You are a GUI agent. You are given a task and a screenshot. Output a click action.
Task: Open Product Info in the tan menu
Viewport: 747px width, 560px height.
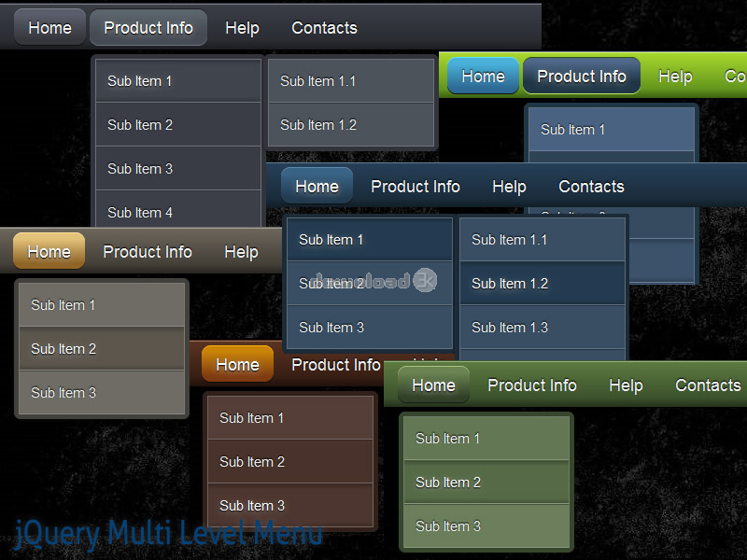pyautogui.click(x=148, y=251)
